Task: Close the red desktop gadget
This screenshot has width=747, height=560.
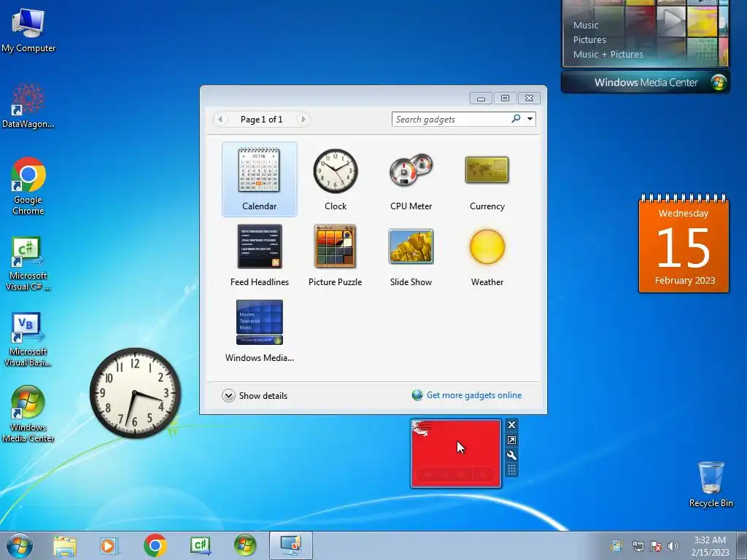Action: 511,425
